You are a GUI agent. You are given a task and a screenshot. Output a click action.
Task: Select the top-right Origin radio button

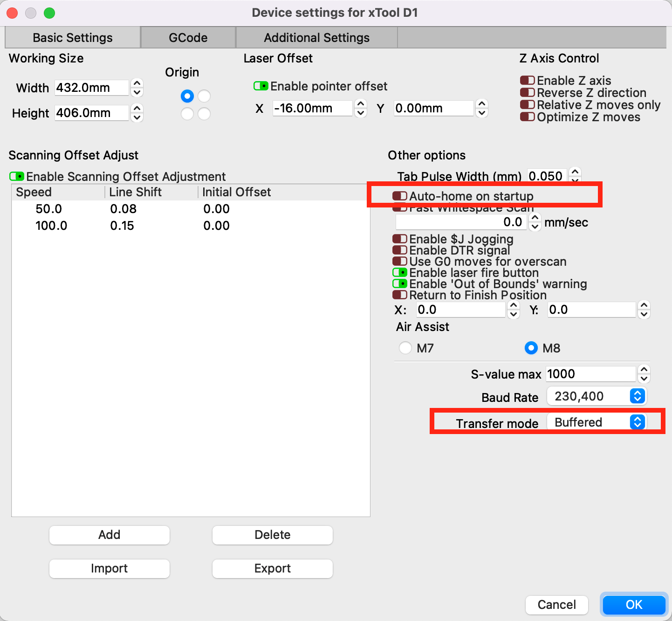[204, 96]
